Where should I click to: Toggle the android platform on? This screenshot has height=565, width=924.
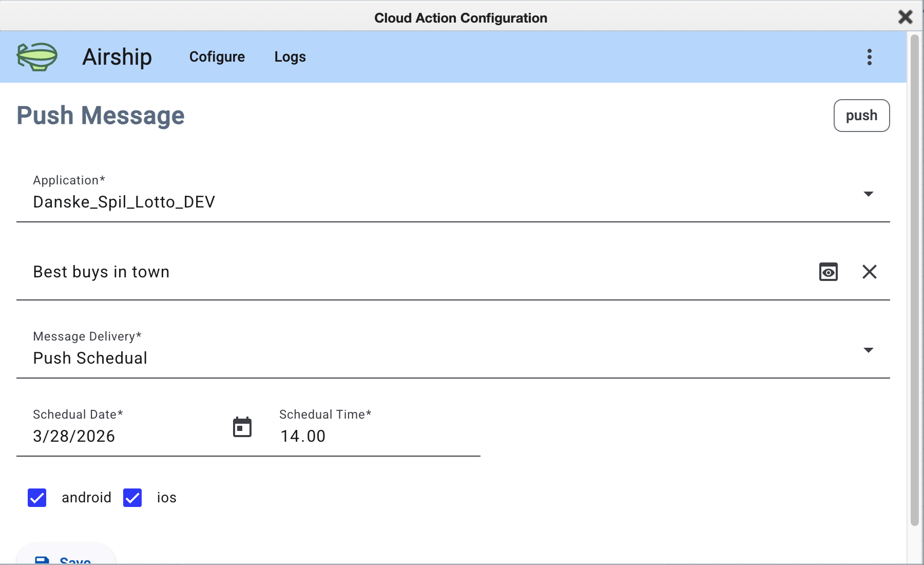[x=36, y=497]
